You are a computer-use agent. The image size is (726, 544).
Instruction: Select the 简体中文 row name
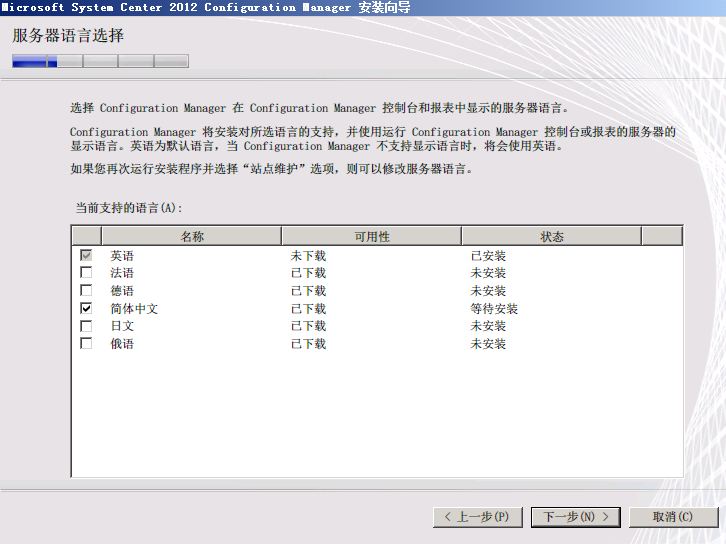point(134,308)
